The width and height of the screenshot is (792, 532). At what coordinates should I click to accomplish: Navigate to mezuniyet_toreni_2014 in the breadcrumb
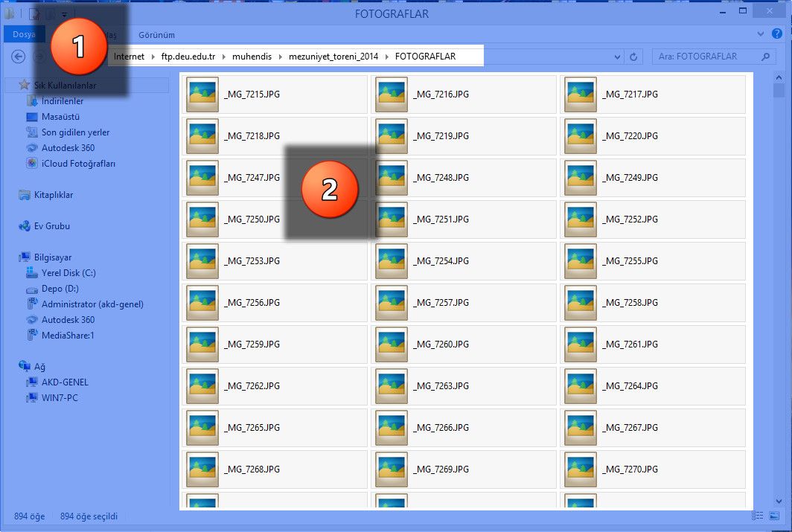click(x=333, y=57)
